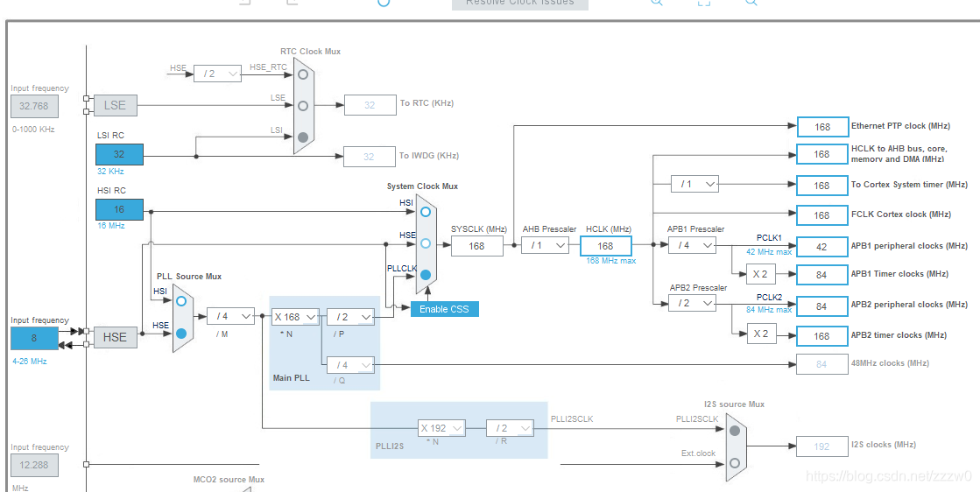The height and width of the screenshot is (492, 980).
Task: Click the APB2 peripheral clocks value box
Action: [x=822, y=306]
